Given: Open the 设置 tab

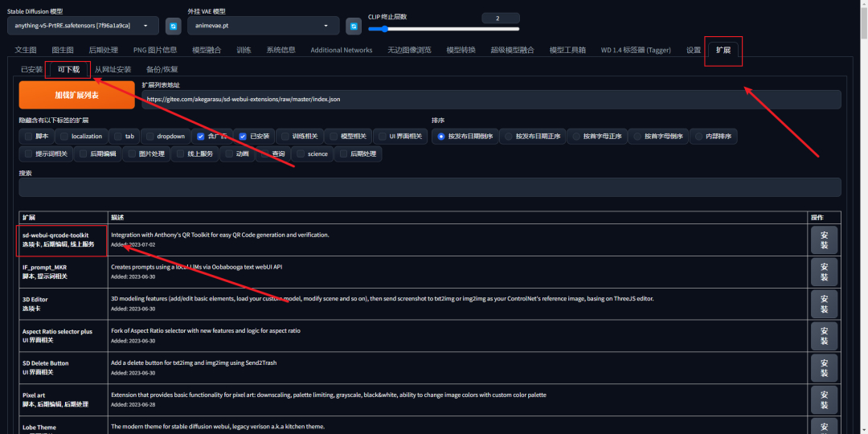Looking at the screenshot, I should pos(694,50).
